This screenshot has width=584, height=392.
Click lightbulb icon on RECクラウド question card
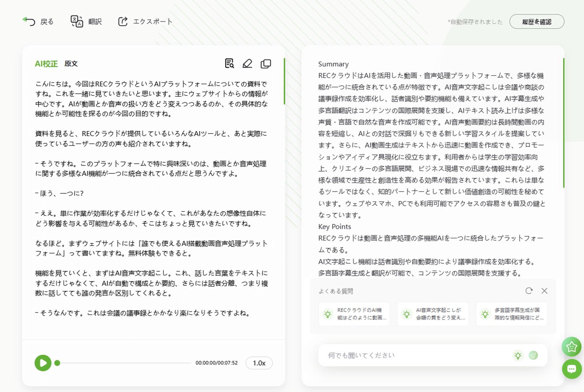point(328,314)
